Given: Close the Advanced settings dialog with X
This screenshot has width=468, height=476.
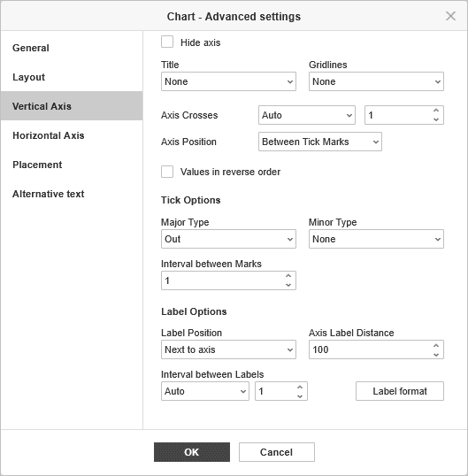Looking at the screenshot, I should pos(450,16).
